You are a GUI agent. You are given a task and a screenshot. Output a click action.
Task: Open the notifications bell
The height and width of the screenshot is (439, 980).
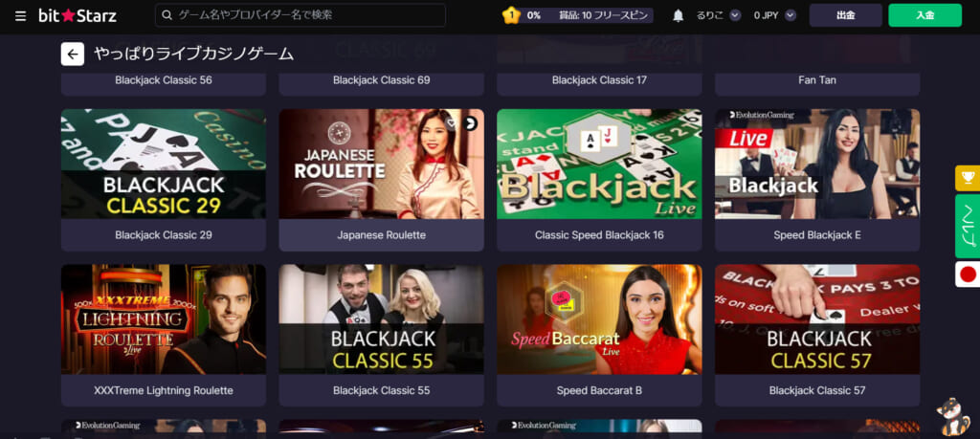[x=679, y=15]
